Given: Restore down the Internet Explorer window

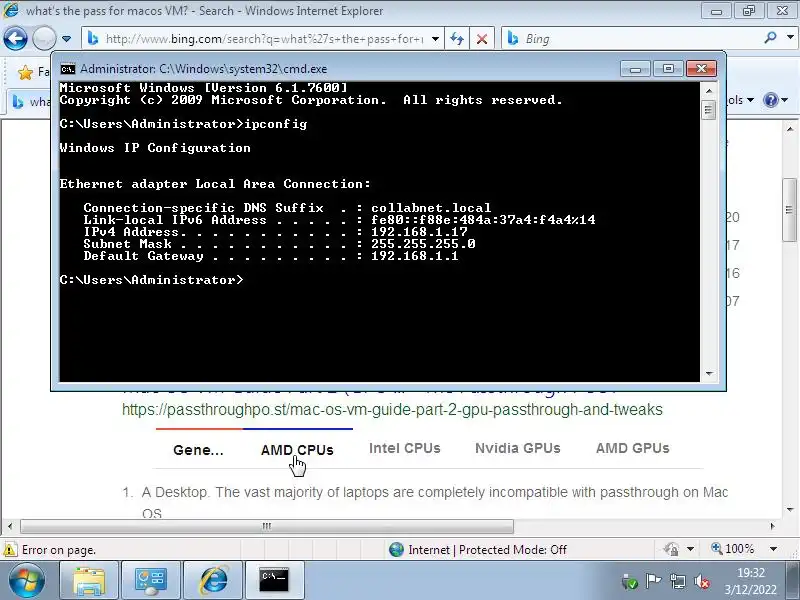Looking at the screenshot, I should tap(748, 11).
